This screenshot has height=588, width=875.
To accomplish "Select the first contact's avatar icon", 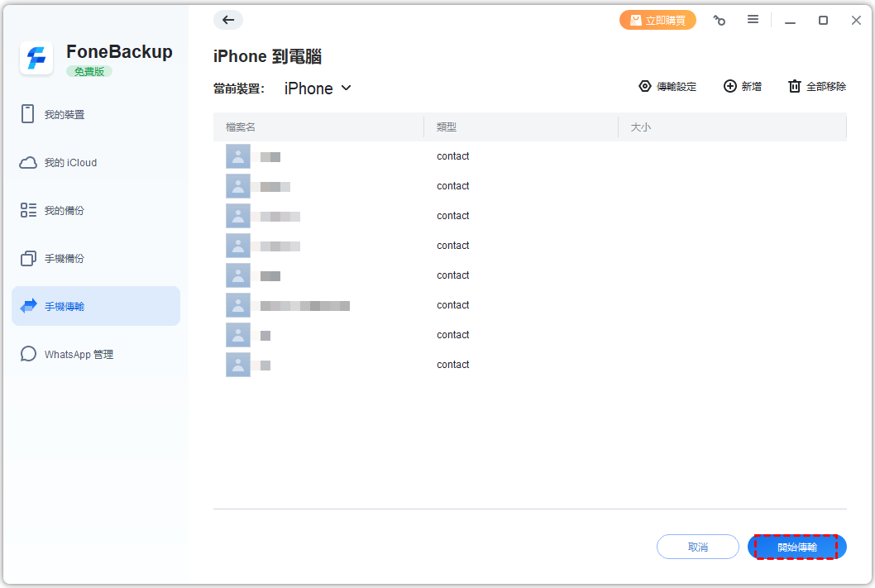I will [237, 156].
